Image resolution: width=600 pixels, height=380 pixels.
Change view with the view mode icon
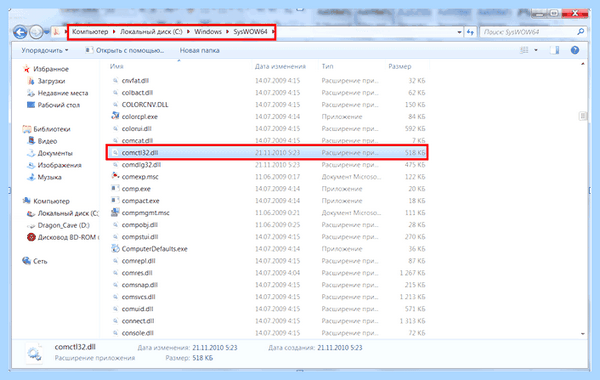(524, 50)
